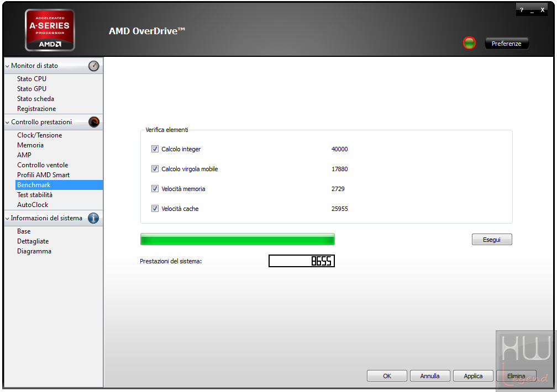Open Controllo ventole settings
This screenshot has height=392, width=557.
[43, 165]
